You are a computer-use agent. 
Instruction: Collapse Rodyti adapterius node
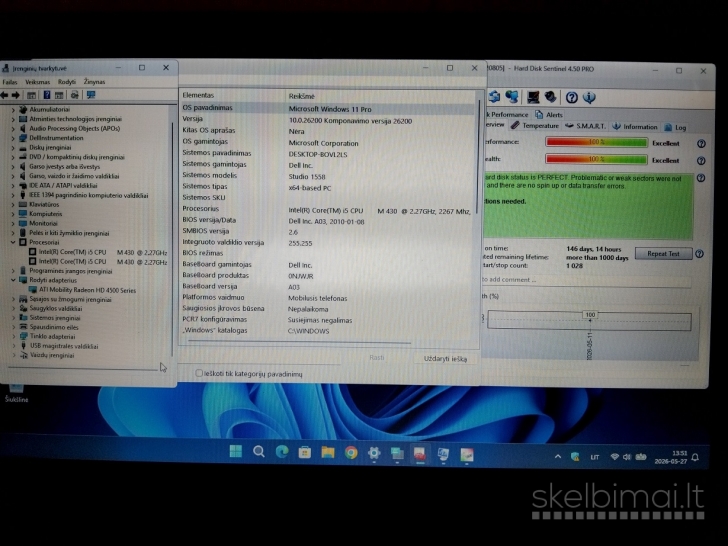click(13, 280)
